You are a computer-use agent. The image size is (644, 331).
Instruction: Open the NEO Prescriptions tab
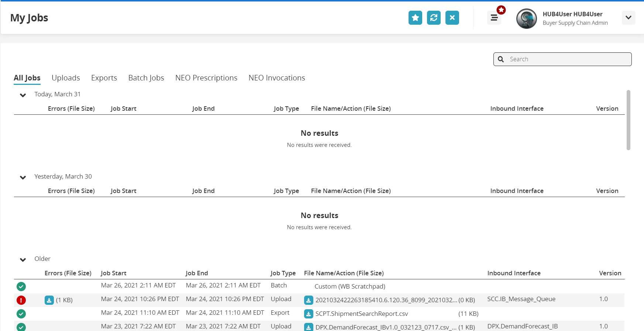point(206,78)
